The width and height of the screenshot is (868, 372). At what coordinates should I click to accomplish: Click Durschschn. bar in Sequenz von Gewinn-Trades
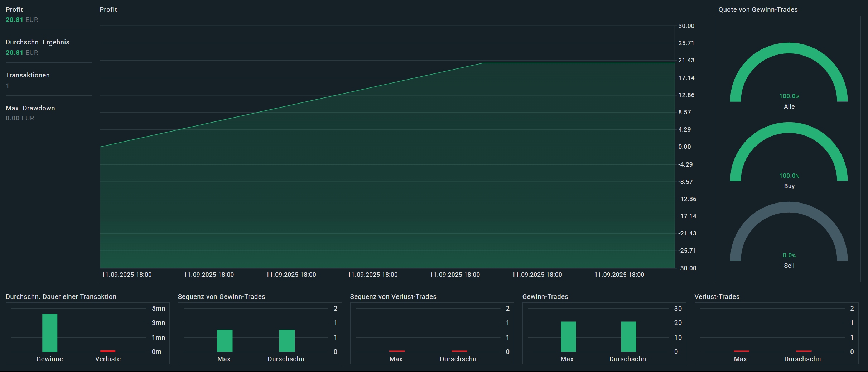(x=287, y=340)
